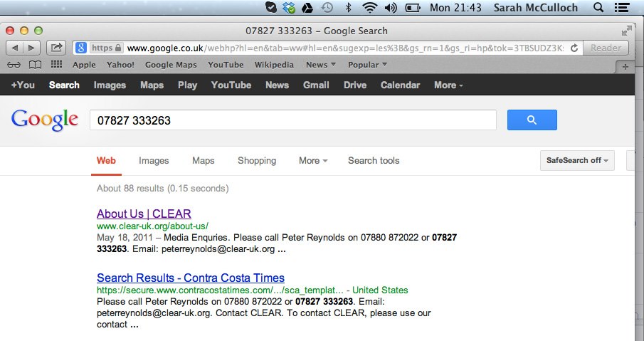The image size is (644, 341).
Task: Open the About Us | CLEAR result
Action: point(144,214)
